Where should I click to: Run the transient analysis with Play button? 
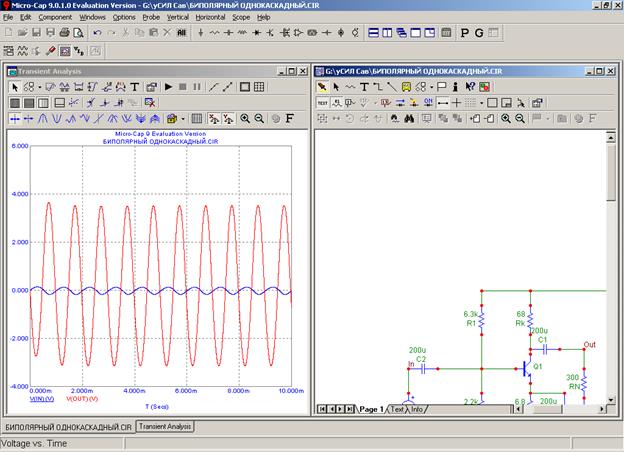pyautogui.click(x=168, y=87)
